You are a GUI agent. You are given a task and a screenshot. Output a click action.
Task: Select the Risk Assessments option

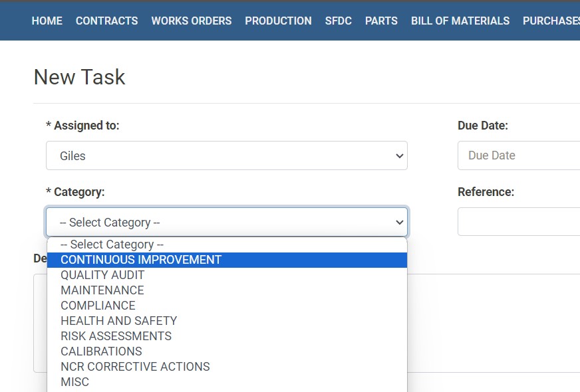tap(116, 336)
